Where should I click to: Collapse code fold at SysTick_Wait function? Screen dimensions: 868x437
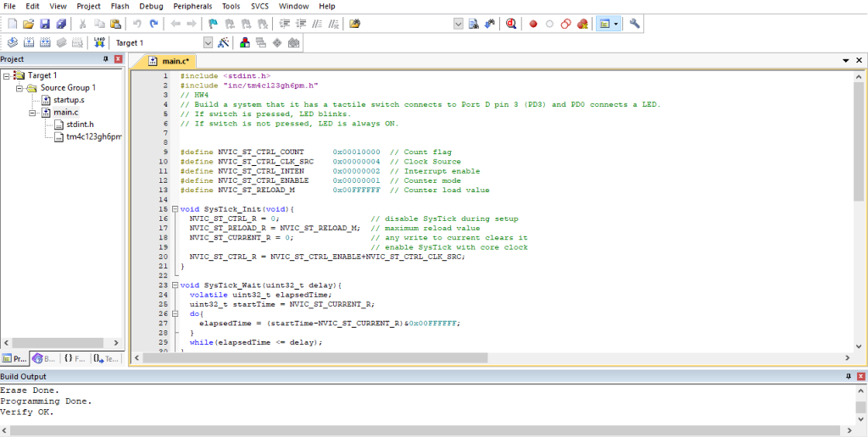pos(175,285)
